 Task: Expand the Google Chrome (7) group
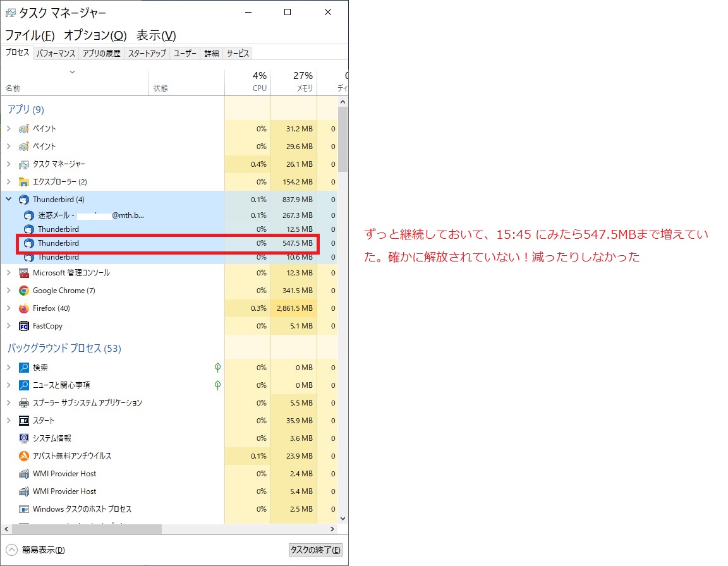(x=9, y=291)
